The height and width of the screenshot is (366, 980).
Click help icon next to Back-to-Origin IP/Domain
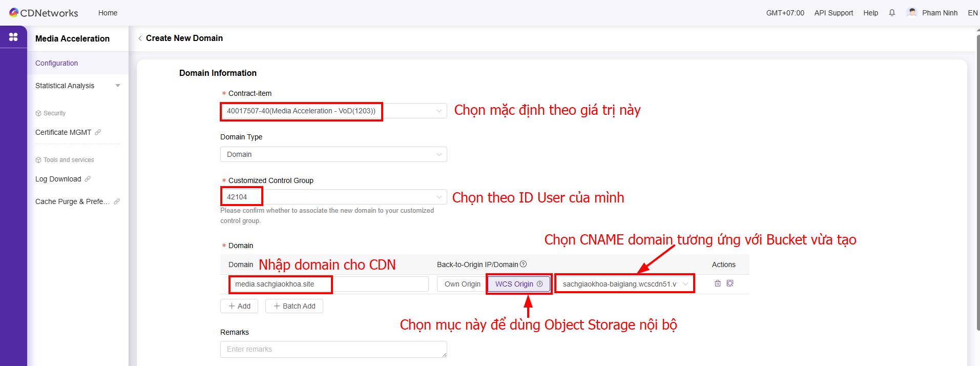(x=523, y=265)
